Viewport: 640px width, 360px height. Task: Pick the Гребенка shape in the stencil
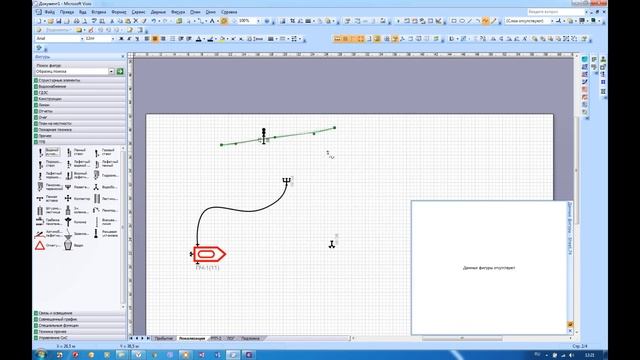[x=48, y=222]
